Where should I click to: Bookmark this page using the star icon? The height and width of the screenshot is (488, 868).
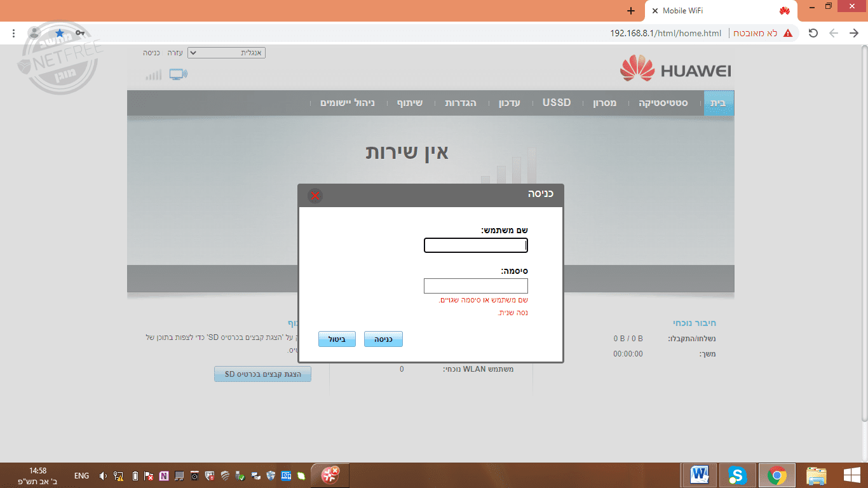click(59, 32)
